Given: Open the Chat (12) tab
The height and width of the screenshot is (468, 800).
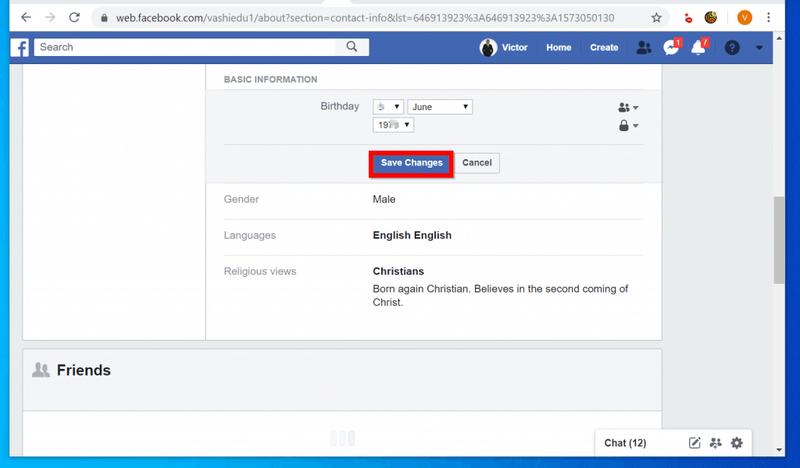Looking at the screenshot, I should (x=625, y=443).
